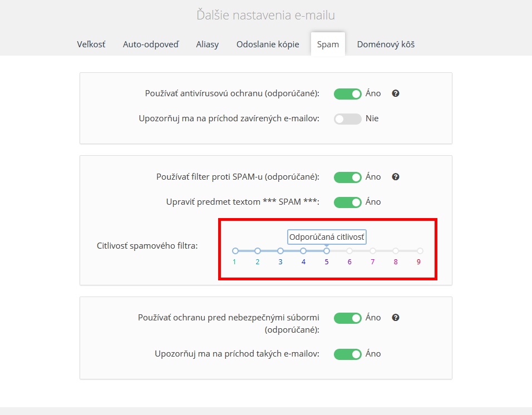532x415 pixels.
Task: Toggle dangerous files protection switch
Action: 347,318
